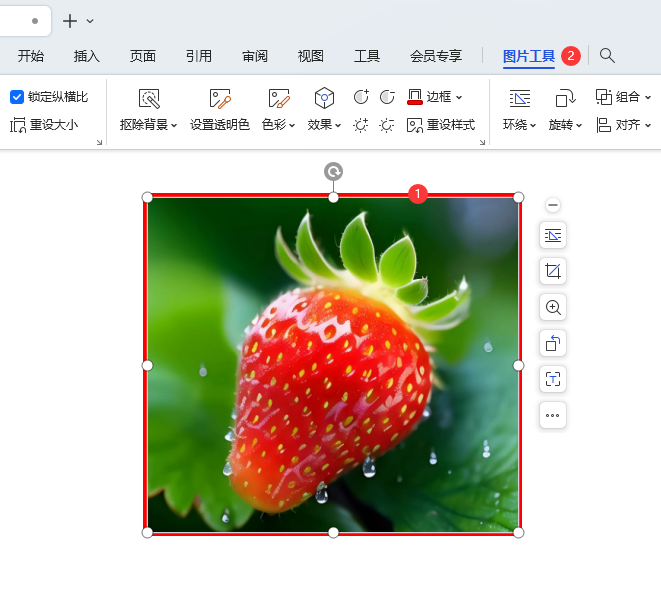Click the search magnifier icon
Viewport: 661px width, 590px height.
tap(607, 56)
